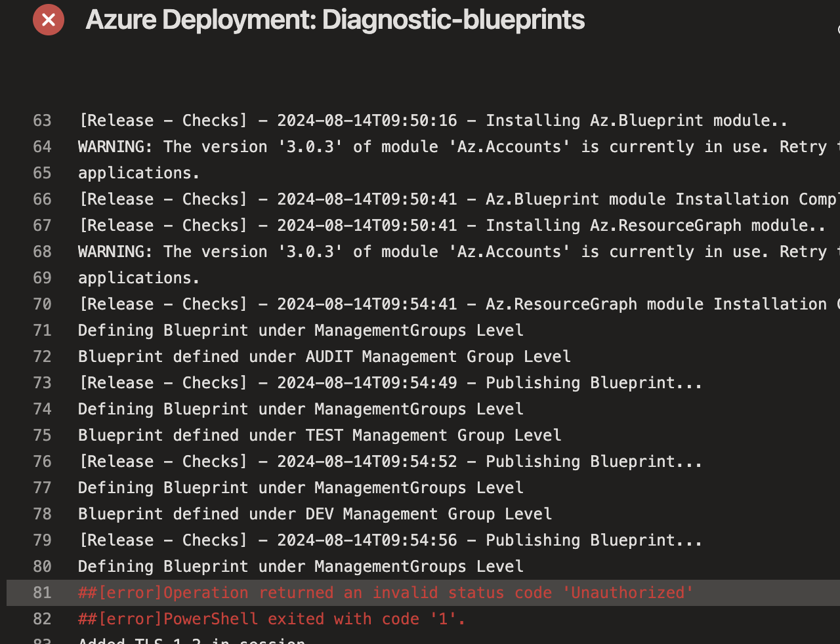Select 'applications.' text on line 65
The height and width of the screenshot is (644, 840).
139,173
